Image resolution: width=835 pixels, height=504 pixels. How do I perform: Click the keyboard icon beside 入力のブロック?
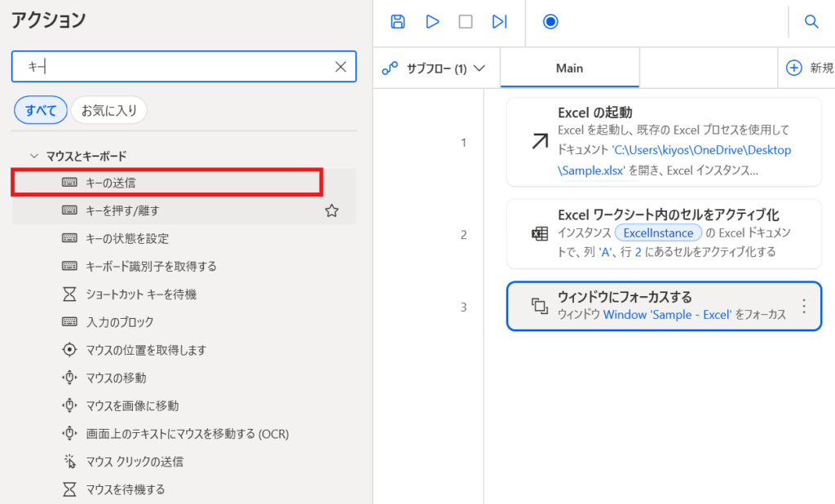69,321
